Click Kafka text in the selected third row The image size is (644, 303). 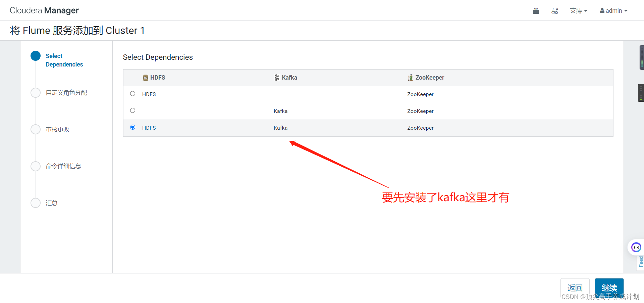tap(280, 128)
